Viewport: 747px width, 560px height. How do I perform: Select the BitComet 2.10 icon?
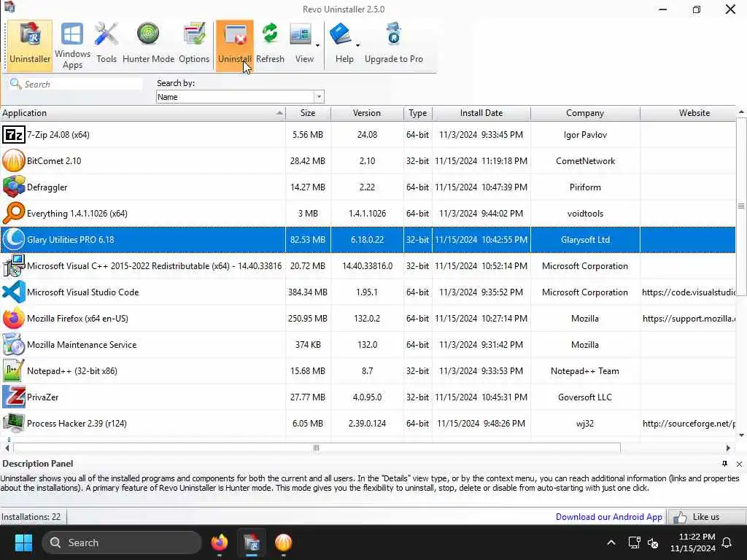13,161
